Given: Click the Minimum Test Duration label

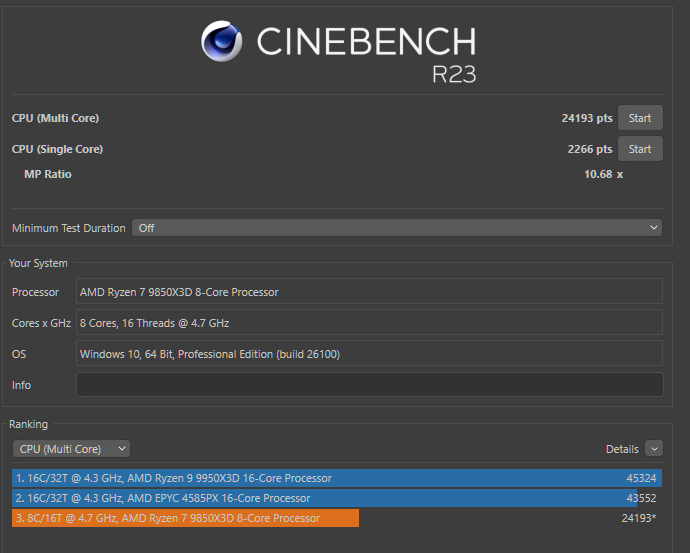Looking at the screenshot, I should coord(69,228).
